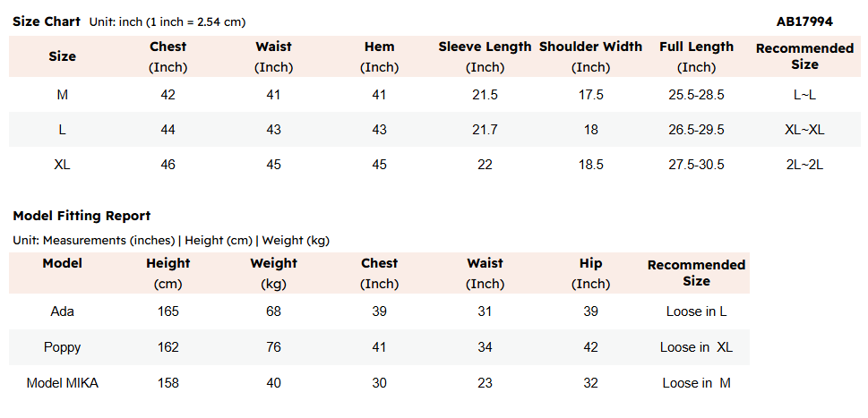Select the Shoulder Width column header

(590, 47)
